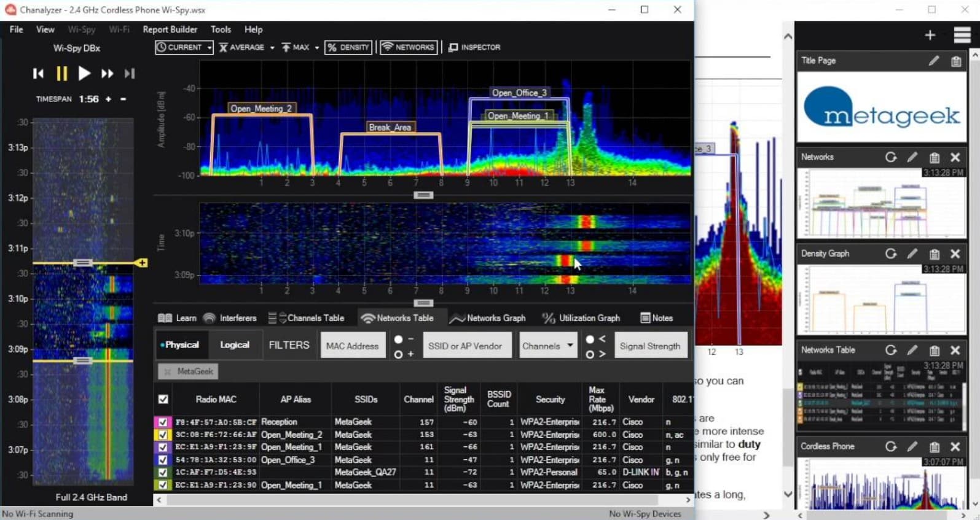The width and height of the screenshot is (980, 520).
Task: Open the Notes tab
Action: pos(657,318)
